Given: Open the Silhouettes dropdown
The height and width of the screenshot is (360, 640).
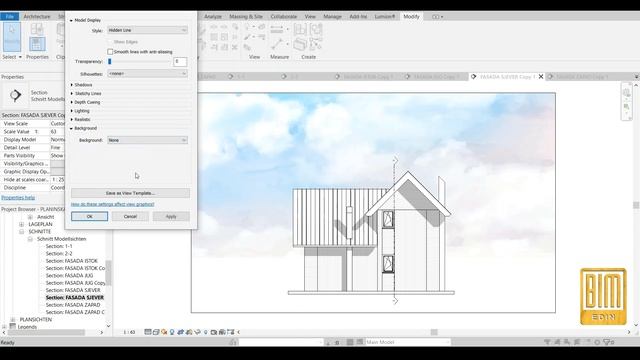Looking at the screenshot, I should 147,73.
